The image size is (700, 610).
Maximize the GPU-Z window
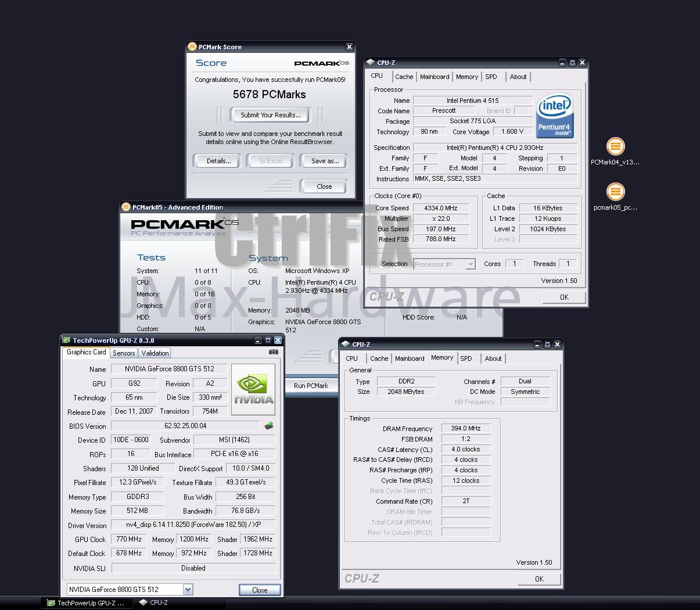tap(268, 340)
